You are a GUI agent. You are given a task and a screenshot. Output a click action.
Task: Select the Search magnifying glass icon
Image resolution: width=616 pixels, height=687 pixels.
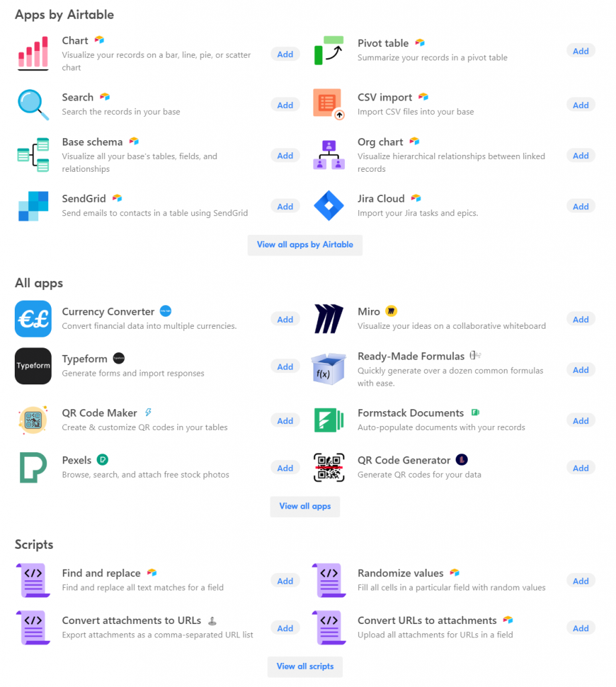tap(33, 105)
